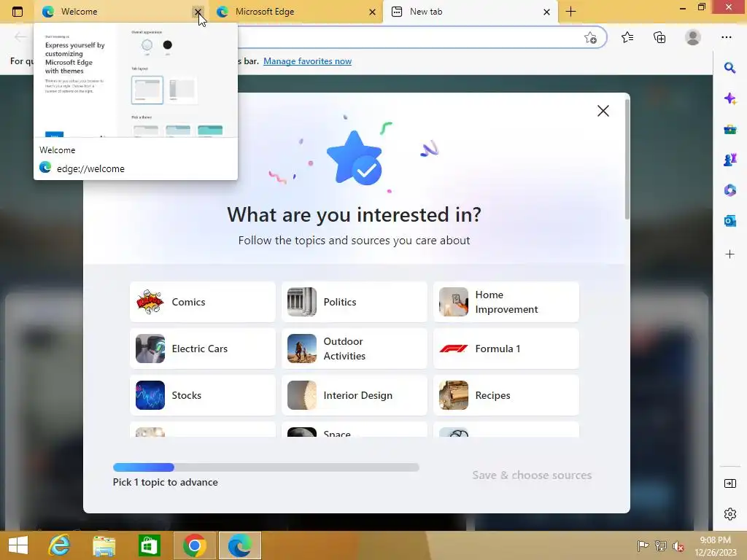The image size is (747, 560).
Task: Click the edge://welcome URL in preview
Action: pos(90,168)
